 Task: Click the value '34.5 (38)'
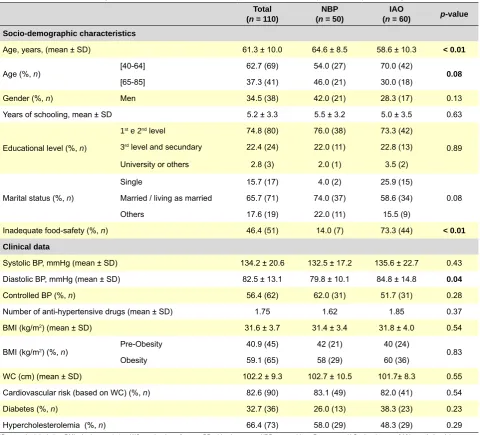pos(262,98)
